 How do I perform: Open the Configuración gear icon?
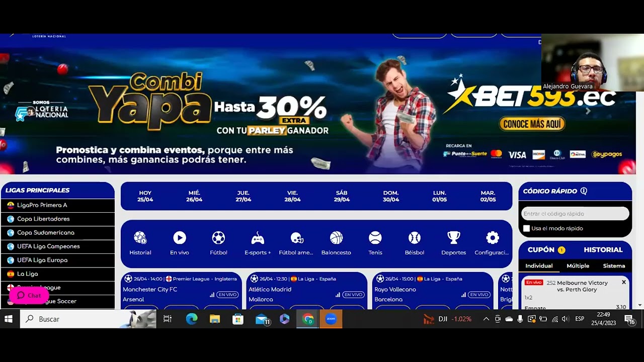[x=493, y=238]
